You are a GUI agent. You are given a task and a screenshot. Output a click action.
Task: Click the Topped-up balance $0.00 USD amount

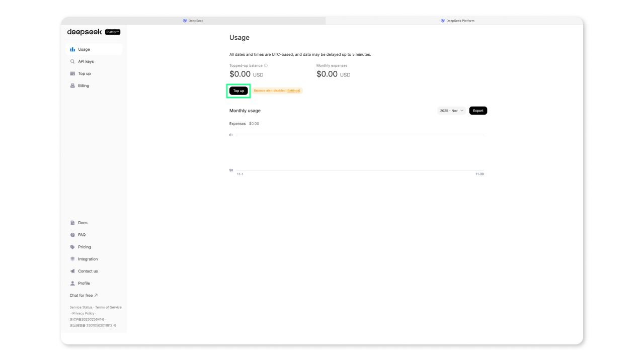246,74
